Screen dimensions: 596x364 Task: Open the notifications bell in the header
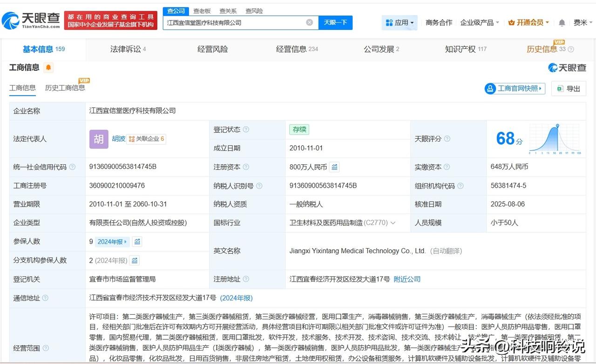click(x=562, y=22)
